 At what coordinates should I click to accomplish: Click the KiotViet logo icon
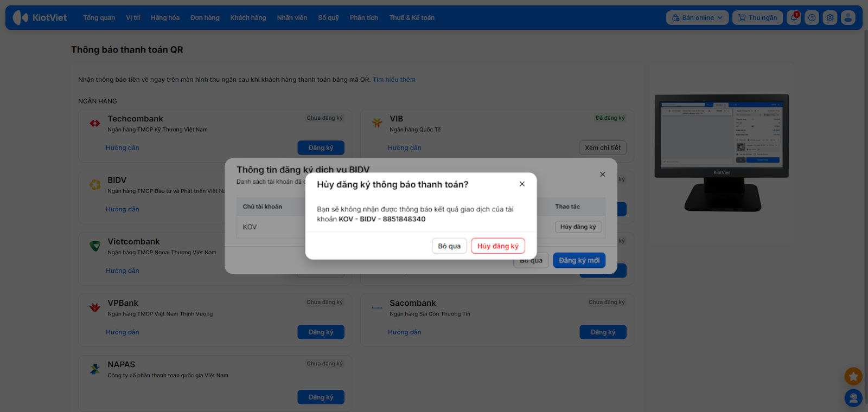(21, 17)
